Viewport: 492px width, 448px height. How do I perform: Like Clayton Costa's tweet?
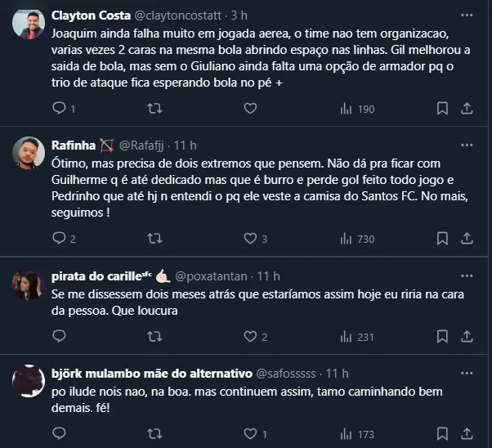[249, 109]
